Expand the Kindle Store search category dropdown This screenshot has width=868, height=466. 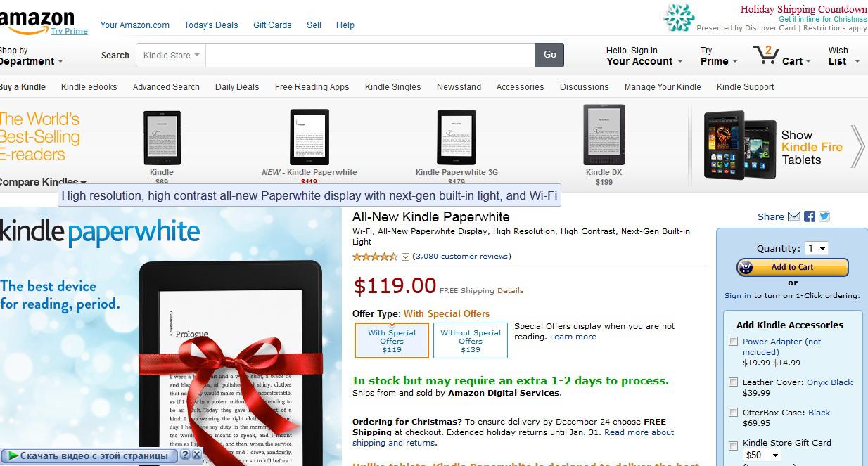(171, 55)
